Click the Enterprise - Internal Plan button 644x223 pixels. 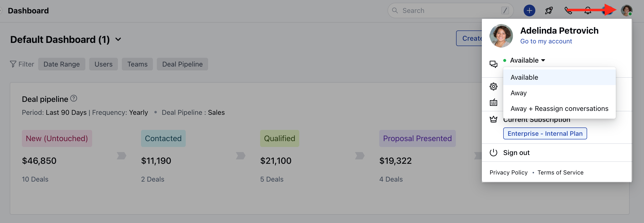tap(545, 134)
